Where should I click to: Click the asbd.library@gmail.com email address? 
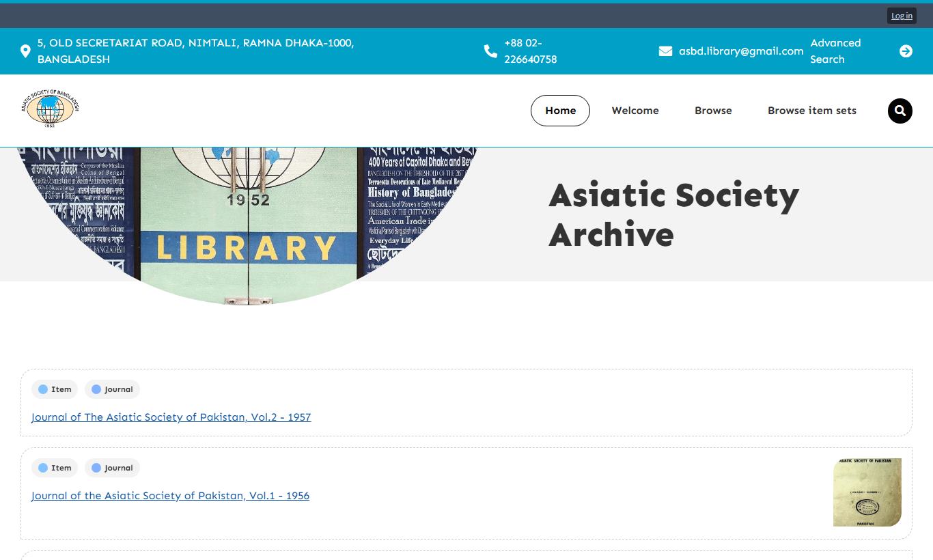coord(741,51)
